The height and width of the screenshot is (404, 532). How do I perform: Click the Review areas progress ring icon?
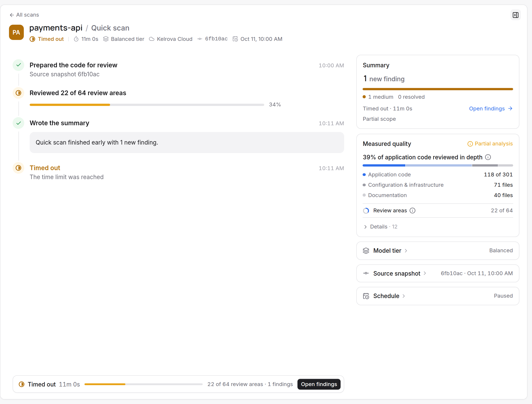click(366, 211)
